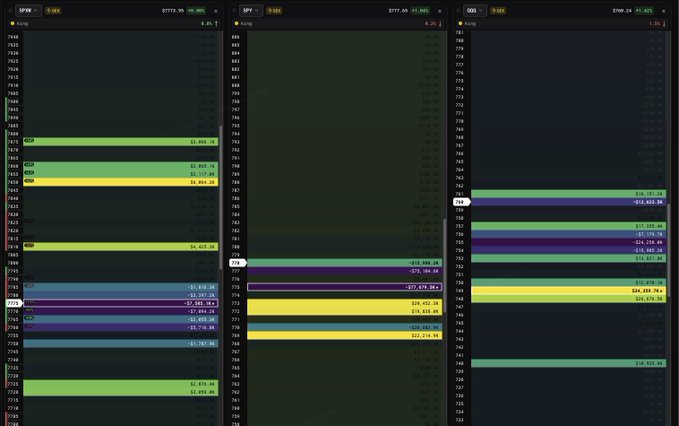
Task: Click the SPXW percent change badge
Action: [x=196, y=10]
